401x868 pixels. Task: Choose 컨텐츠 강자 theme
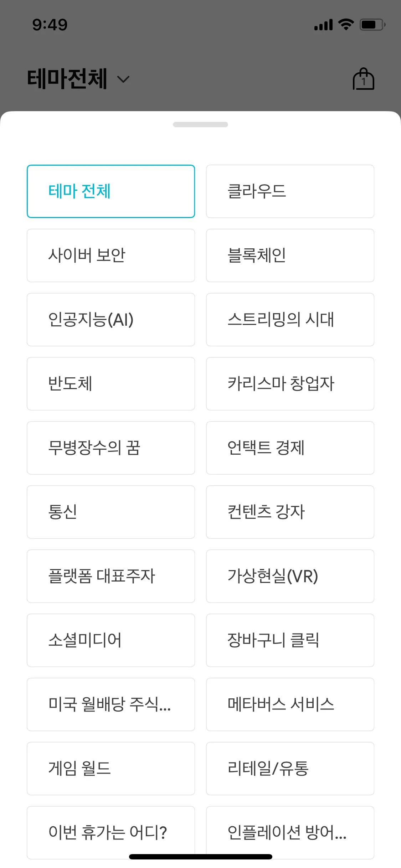point(290,512)
